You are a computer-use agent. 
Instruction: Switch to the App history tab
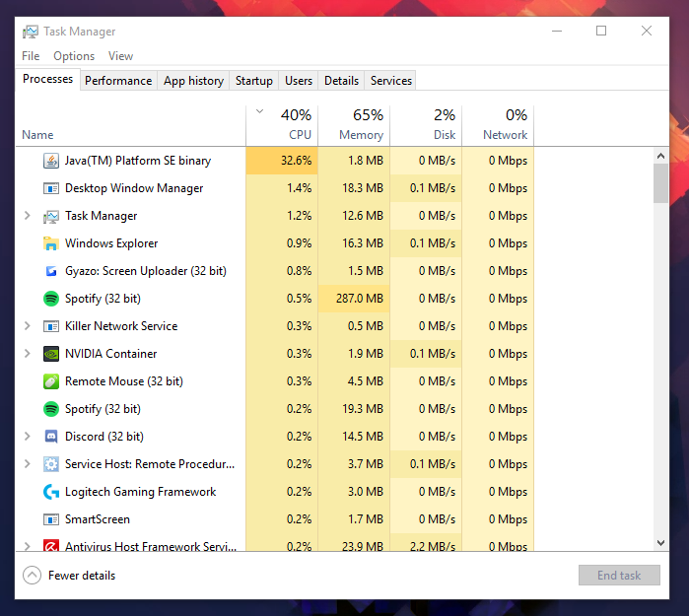tap(193, 81)
